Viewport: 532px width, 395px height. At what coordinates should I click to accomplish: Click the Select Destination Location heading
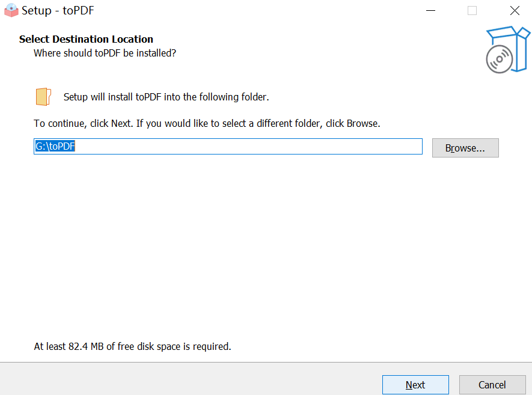[x=86, y=38]
